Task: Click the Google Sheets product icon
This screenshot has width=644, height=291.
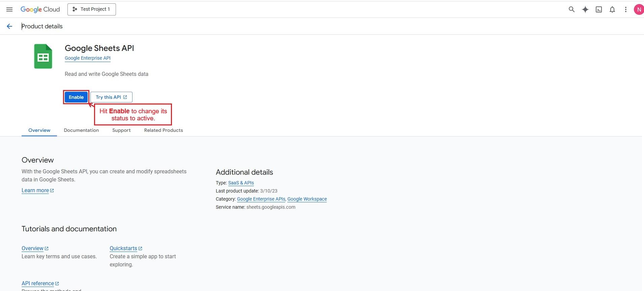Action: pos(43,56)
